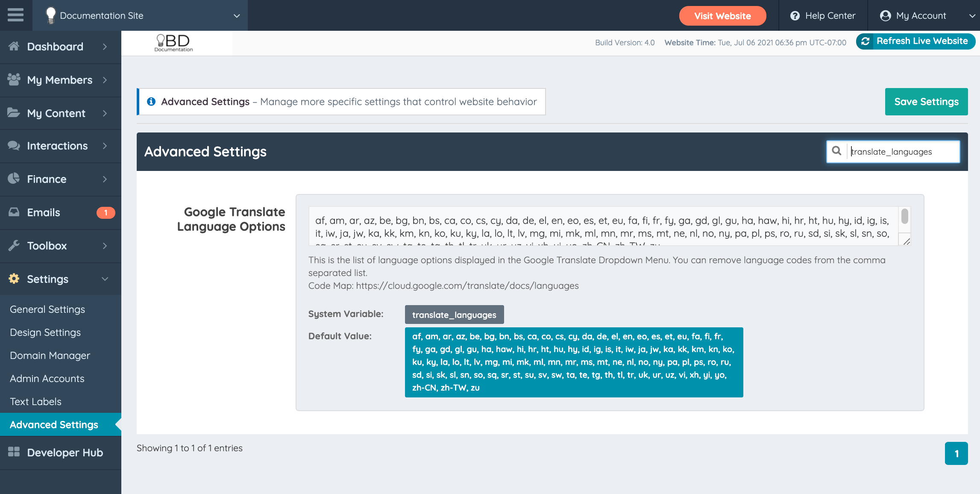Screen dimensions: 980x494
Task: Click the Toolbox wrench icon
Action: [x=14, y=245]
